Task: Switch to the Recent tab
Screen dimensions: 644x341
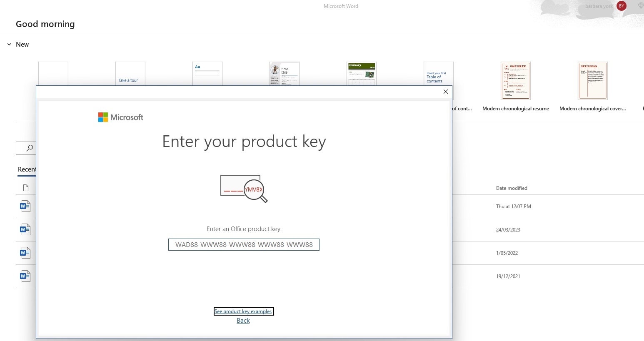Action: [27, 169]
